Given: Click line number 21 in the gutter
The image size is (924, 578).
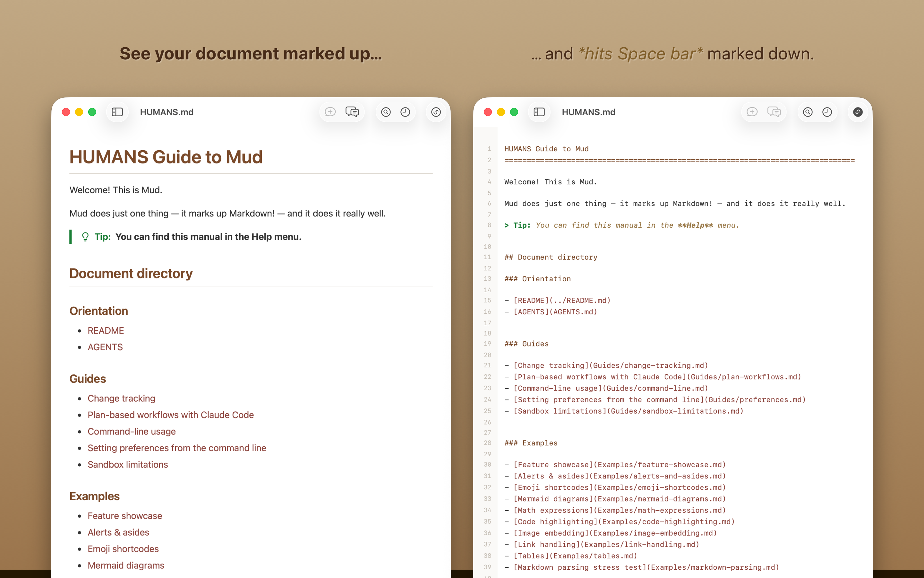Looking at the screenshot, I should click(488, 365).
